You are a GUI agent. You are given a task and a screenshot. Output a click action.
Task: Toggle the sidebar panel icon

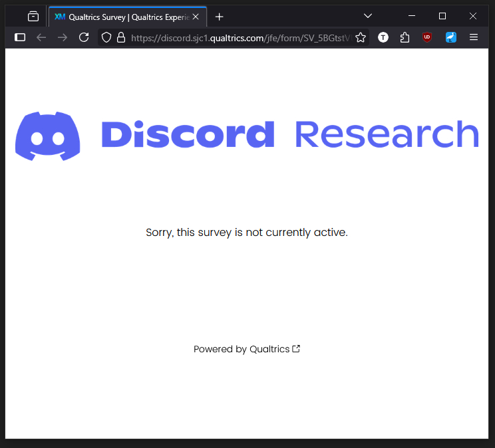pyautogui.click(x=20, y=37)
